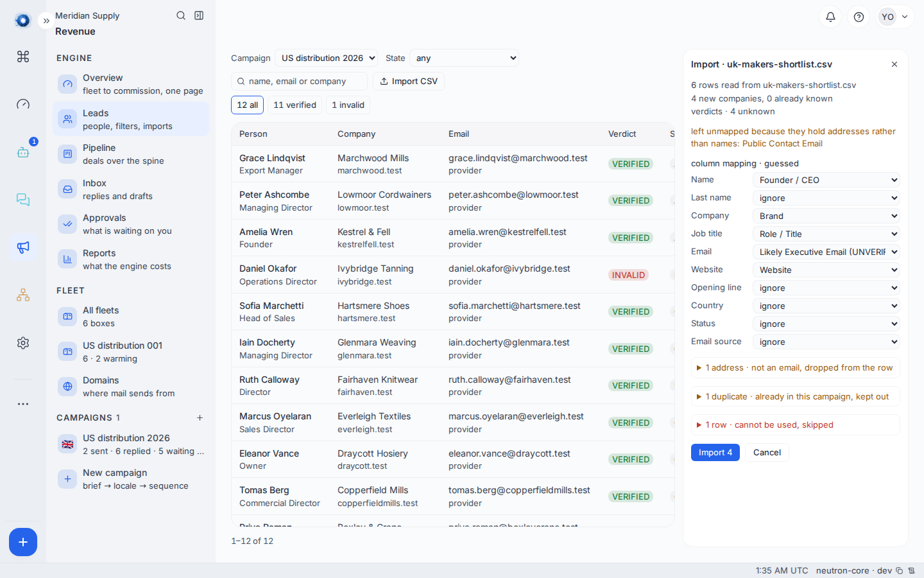Select the 11 verified filter tab

click(295, 105)
